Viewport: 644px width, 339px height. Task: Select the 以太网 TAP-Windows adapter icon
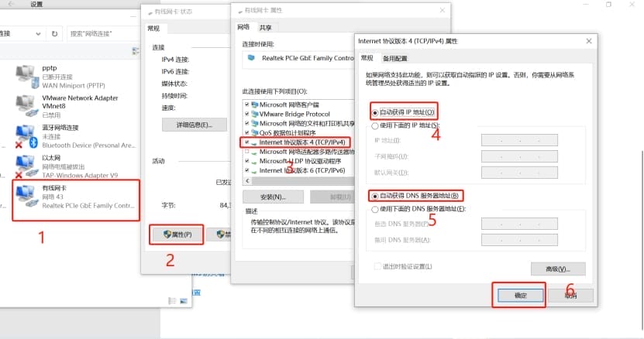point(26,166)
